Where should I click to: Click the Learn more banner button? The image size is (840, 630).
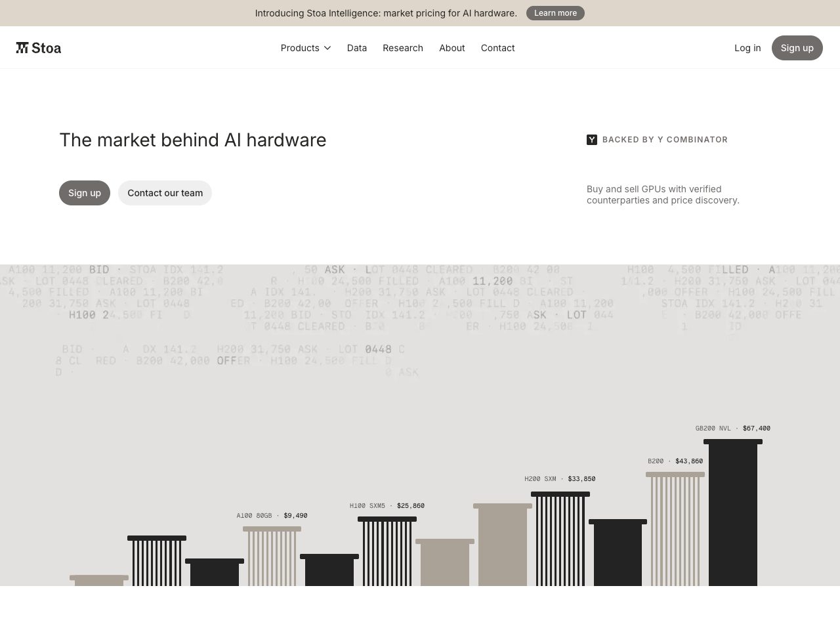[555, 13]
